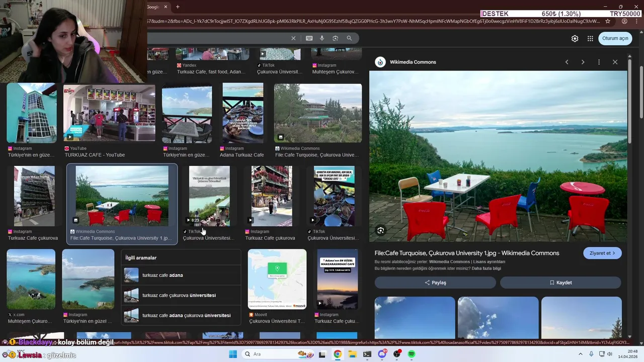Image resolution: width=644 pixels, height=362 pixels.
Task: Open the x.com Muhteşem Çukurova thumbnail
Action: 31,279
